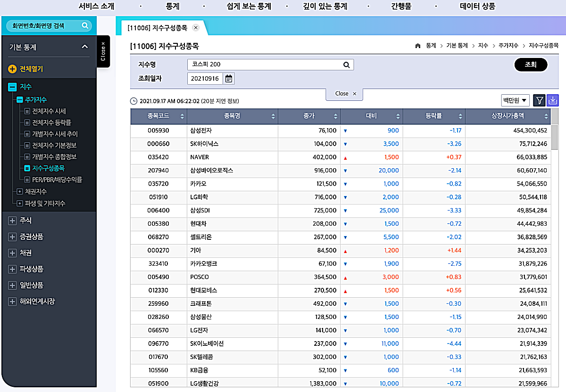Expand the 증권상품 menu section
Screen dimensions: 566x392
[x=12, y=237]
